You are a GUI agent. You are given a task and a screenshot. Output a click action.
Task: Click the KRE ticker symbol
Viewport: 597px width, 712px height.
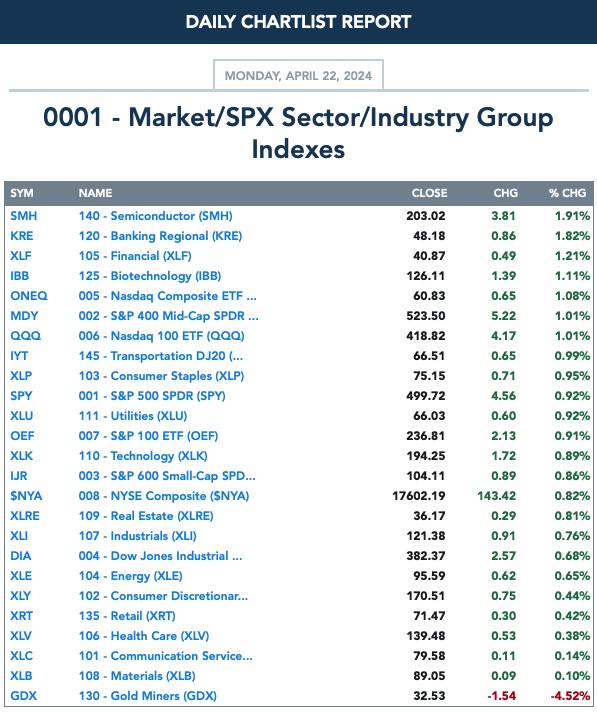click(22, 236)
